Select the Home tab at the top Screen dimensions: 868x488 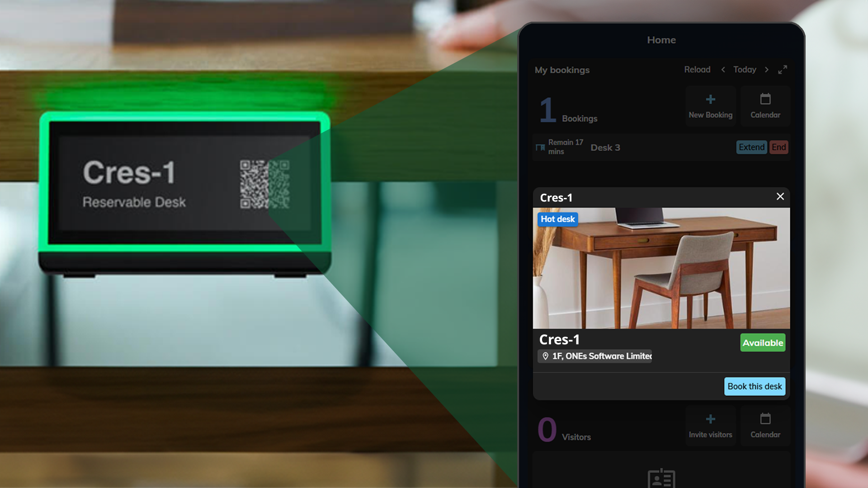(x=661, y=40)
